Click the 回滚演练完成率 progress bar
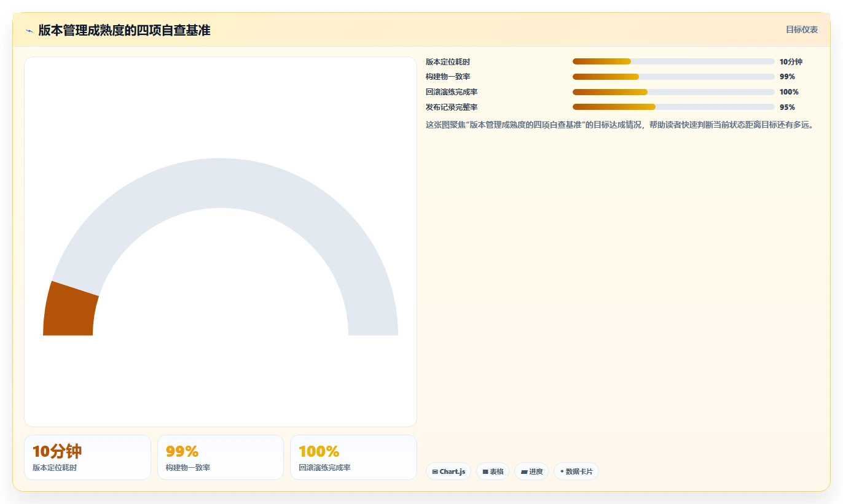 673,92
